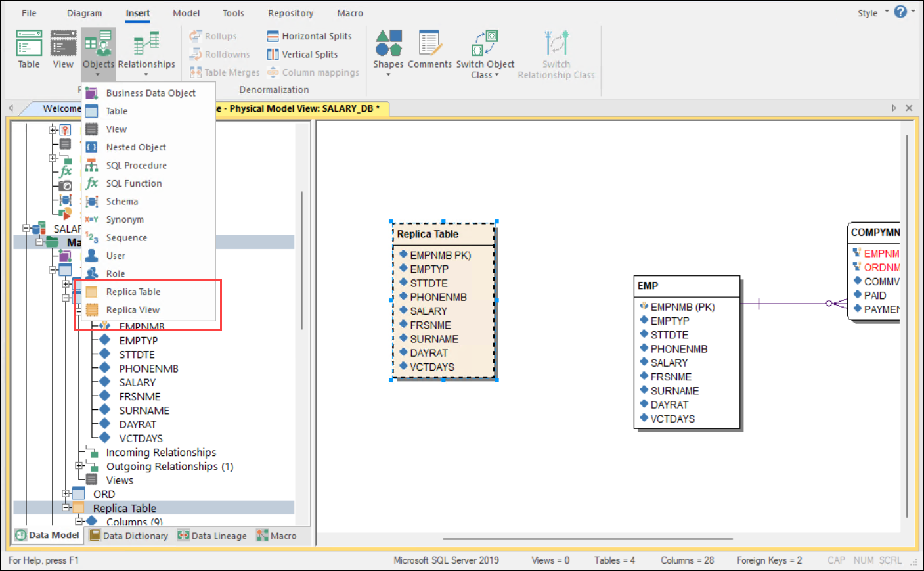Switch to the Data Lineage tab

click(x=212, y=536)
